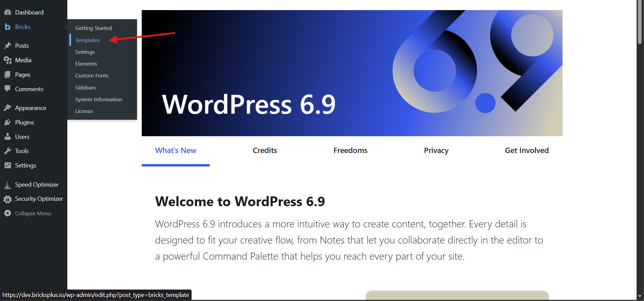644x301 pixels.
Task: Open the Dashboard menu
Action: coord(29,12)
